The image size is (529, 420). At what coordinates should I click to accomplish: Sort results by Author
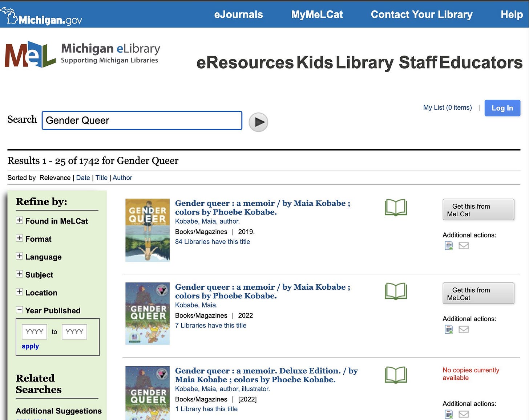tap(122, 178)
